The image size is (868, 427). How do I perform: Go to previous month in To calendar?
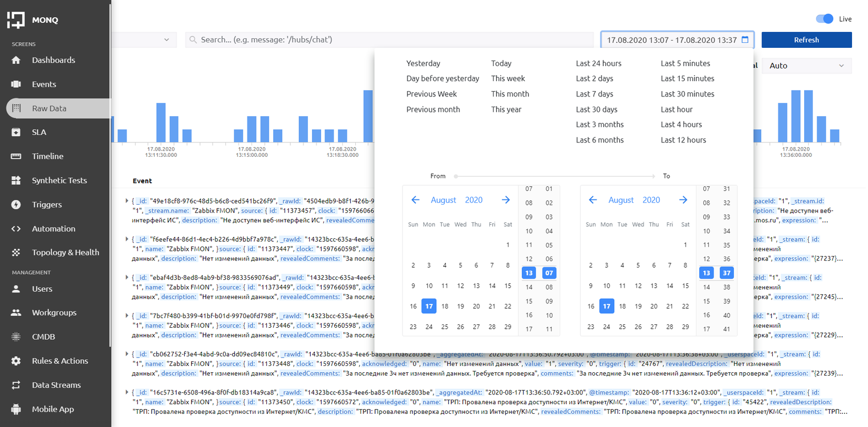(593, 200)
